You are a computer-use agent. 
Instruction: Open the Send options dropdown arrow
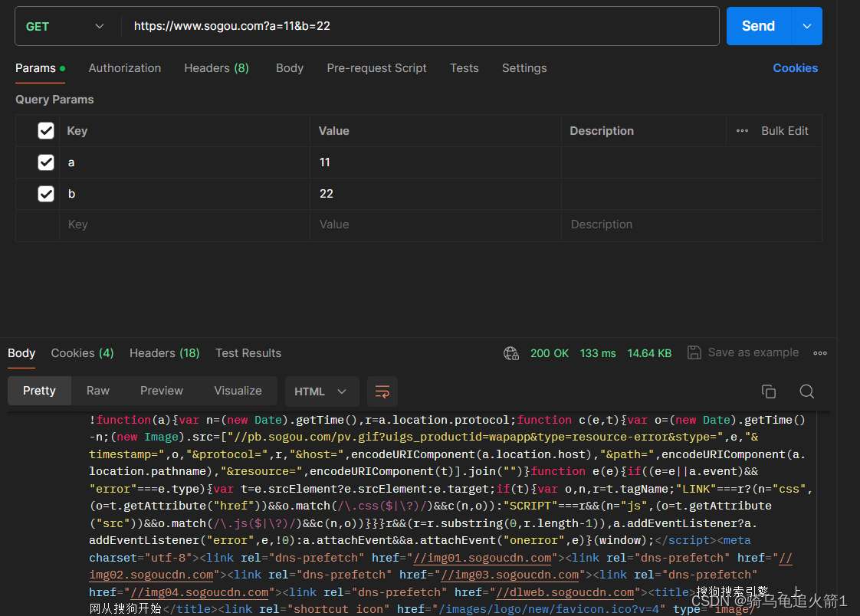click(807, 26)
